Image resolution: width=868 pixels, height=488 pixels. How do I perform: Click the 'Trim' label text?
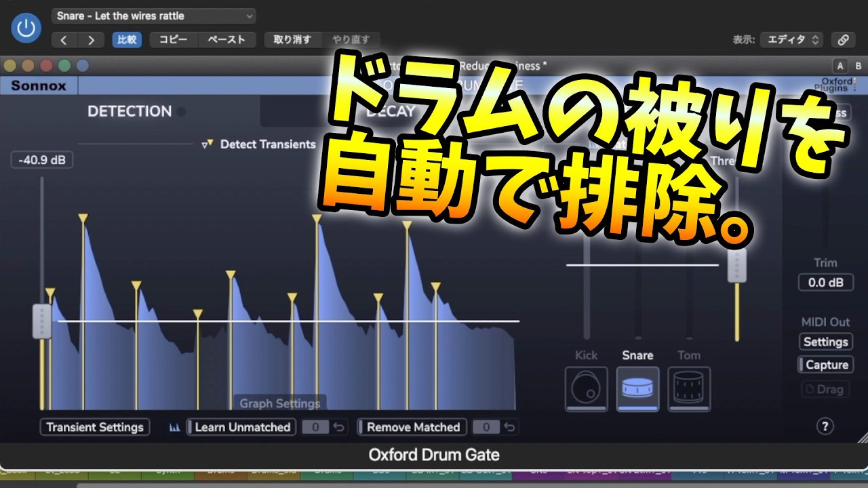[x=825, y=263]
